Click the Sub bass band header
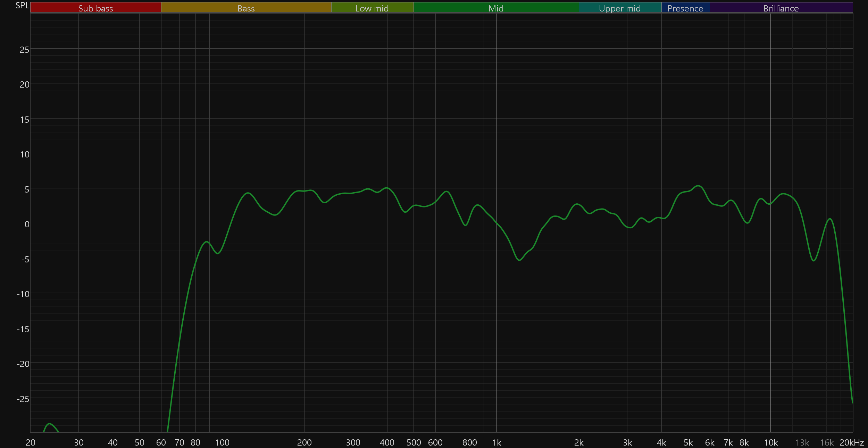868x448 pixels. 95,8
